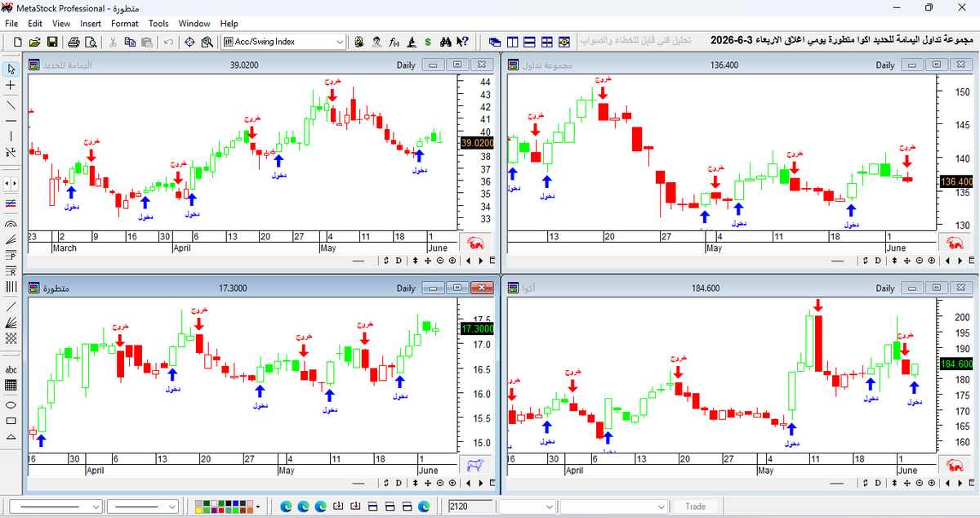Open the Acc/Swing Index indicator dropdown

(340, 42)
